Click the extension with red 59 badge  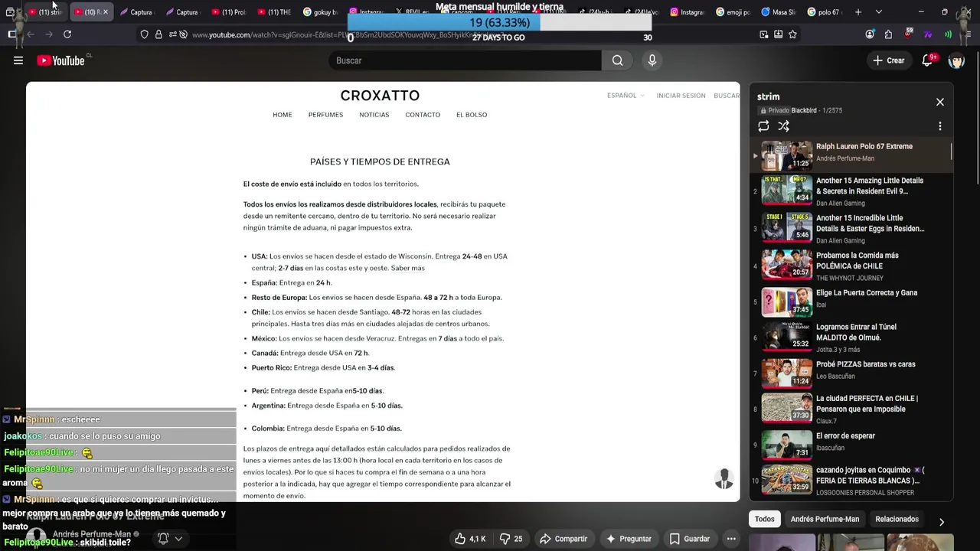point(908,34)
